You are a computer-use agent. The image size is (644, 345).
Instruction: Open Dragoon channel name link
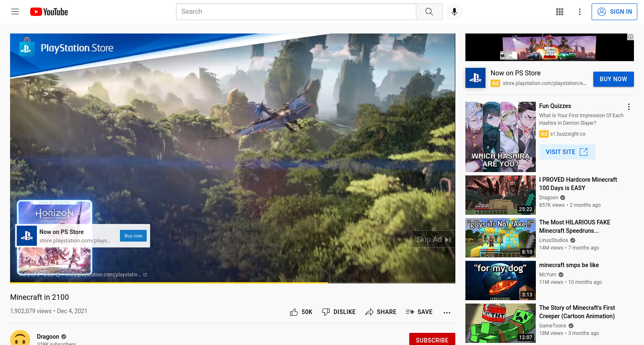pyautogui.click(x=48, y=337)
